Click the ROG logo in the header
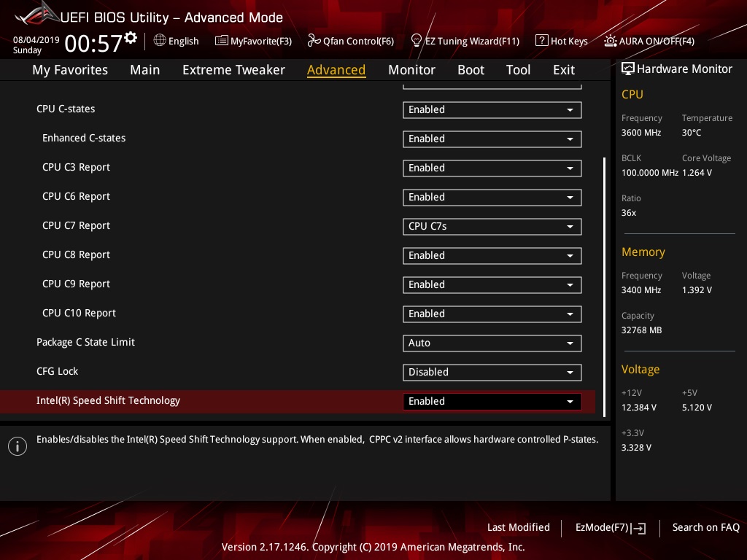This screenshot has width=747, height=560. tap(37, 13)
